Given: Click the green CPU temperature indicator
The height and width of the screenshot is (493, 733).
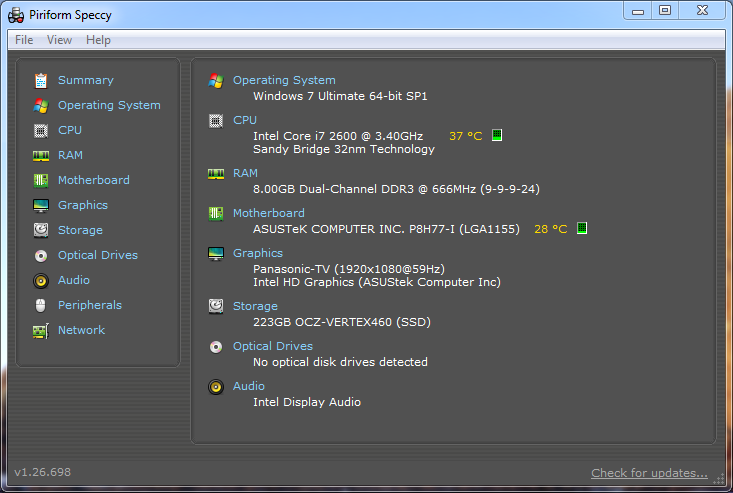Looking at the screenshot, I should tap(497, 135).
